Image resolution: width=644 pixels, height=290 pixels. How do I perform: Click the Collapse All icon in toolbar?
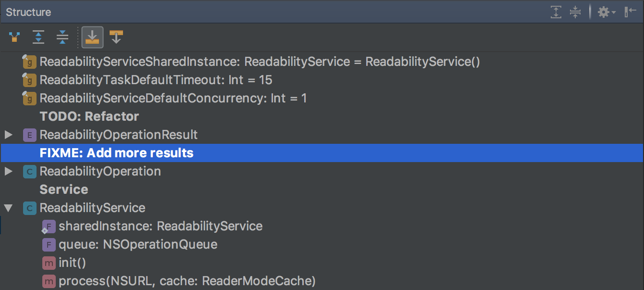pyautogui.click(x=62, y=37)
